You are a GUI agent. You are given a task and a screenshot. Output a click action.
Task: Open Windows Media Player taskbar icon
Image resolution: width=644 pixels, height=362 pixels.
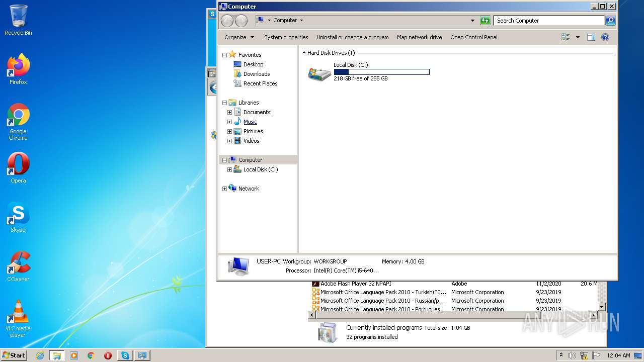(x=74, y=355)
